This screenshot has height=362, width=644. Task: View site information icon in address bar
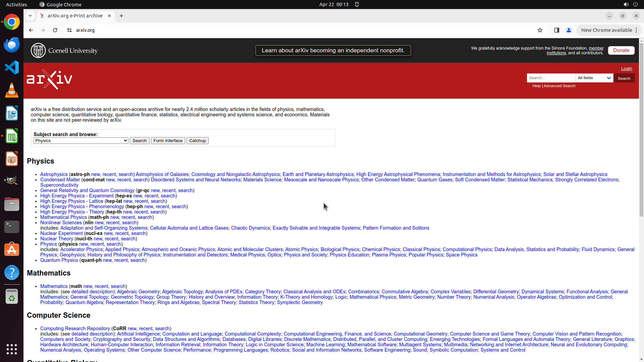(x=69, y=30)
